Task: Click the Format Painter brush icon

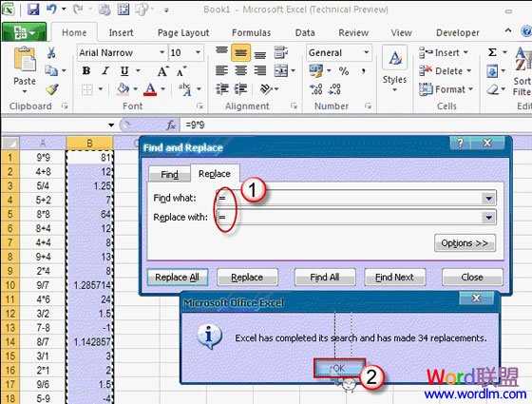Action: coord(52,89)
